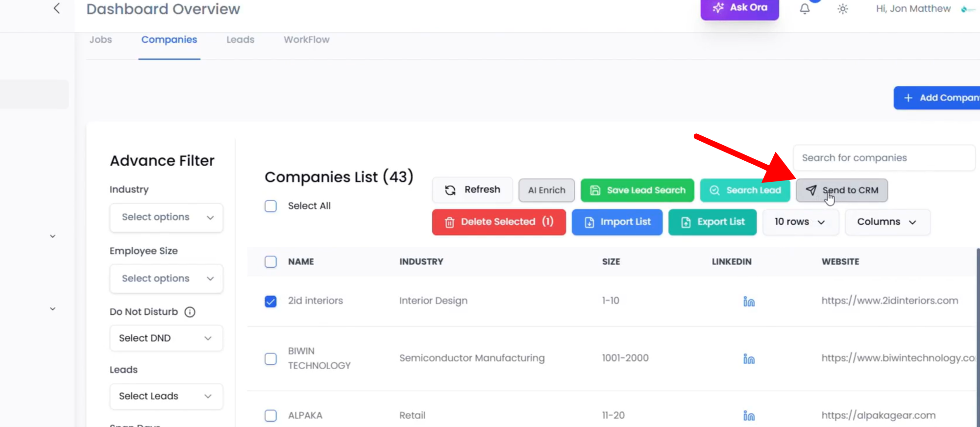The width and height of the screenshot is (980, 427).
Task: Uncheck the 2id interiors row checkbox
Action: tap(270, 301)
